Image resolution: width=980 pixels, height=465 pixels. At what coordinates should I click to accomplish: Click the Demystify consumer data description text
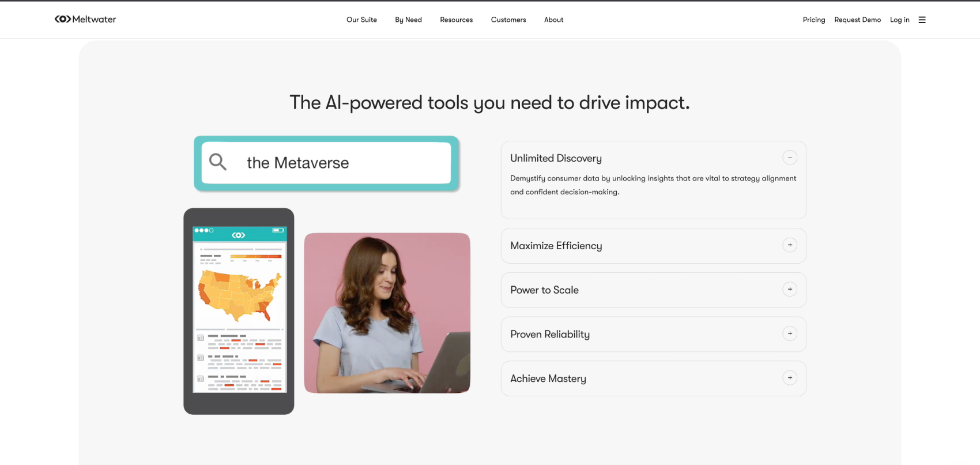click(x=653, y=185)
